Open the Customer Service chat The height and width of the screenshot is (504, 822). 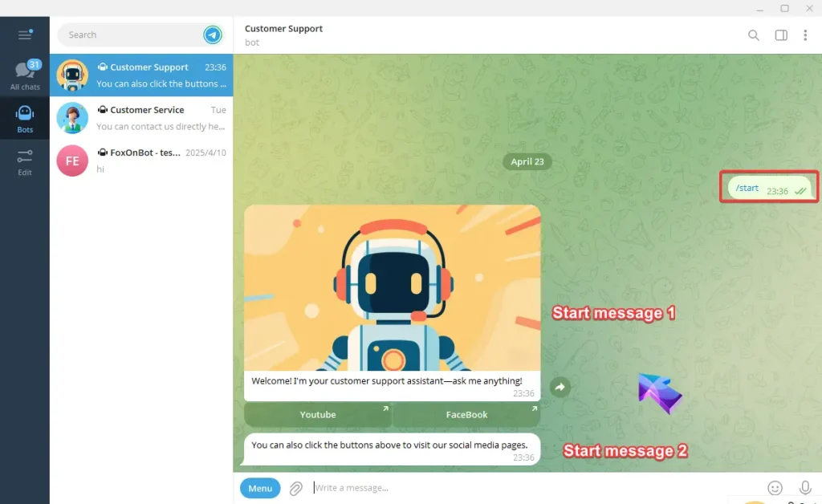(141, 118)
